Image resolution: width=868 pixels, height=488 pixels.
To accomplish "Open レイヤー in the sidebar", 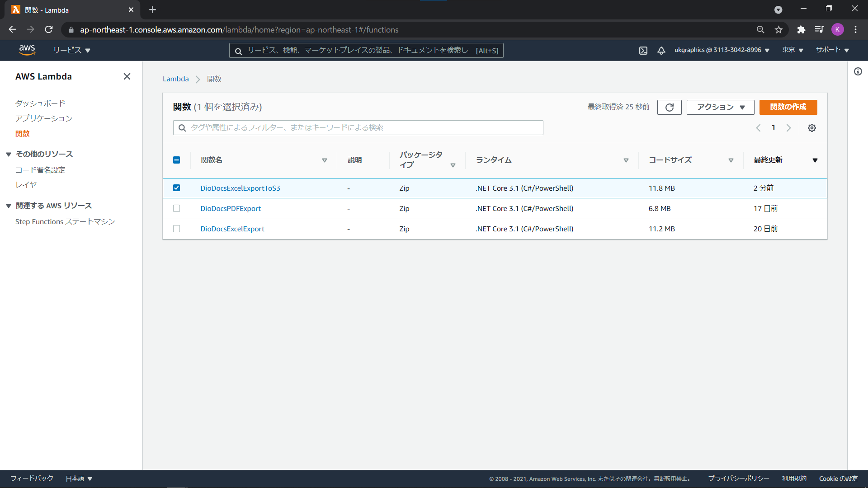I will (29, 185).
